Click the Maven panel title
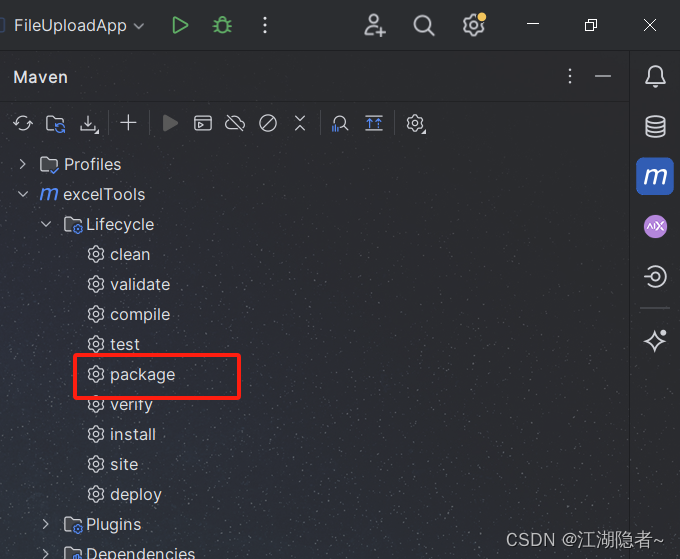Screen dimensions: 680x559 point(41,77)
